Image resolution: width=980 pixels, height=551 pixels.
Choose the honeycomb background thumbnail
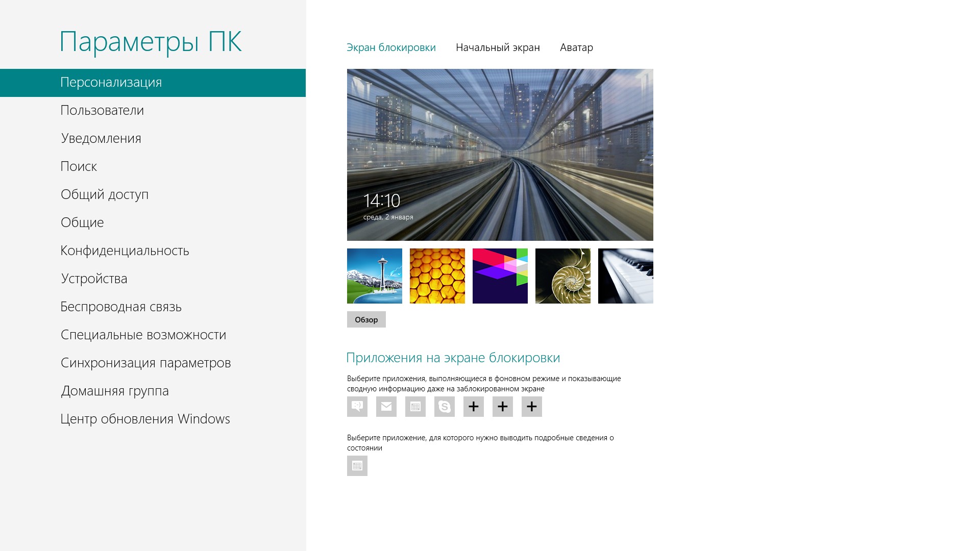437,276
